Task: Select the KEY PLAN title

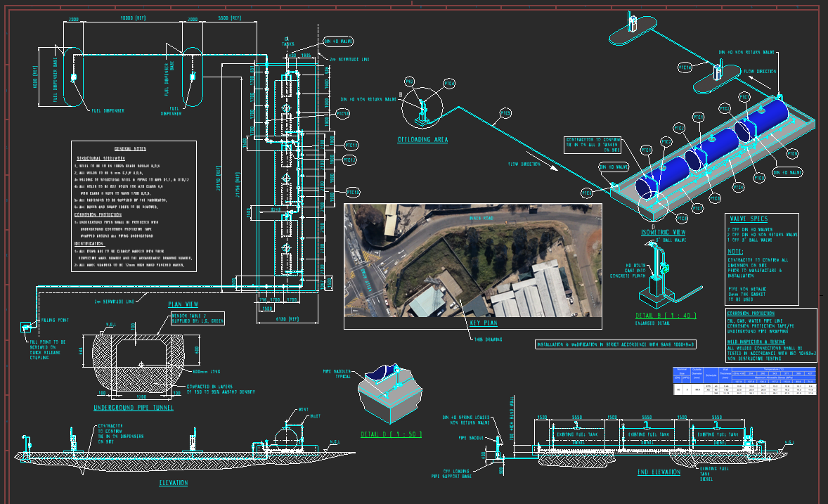Action: (483, 324)
